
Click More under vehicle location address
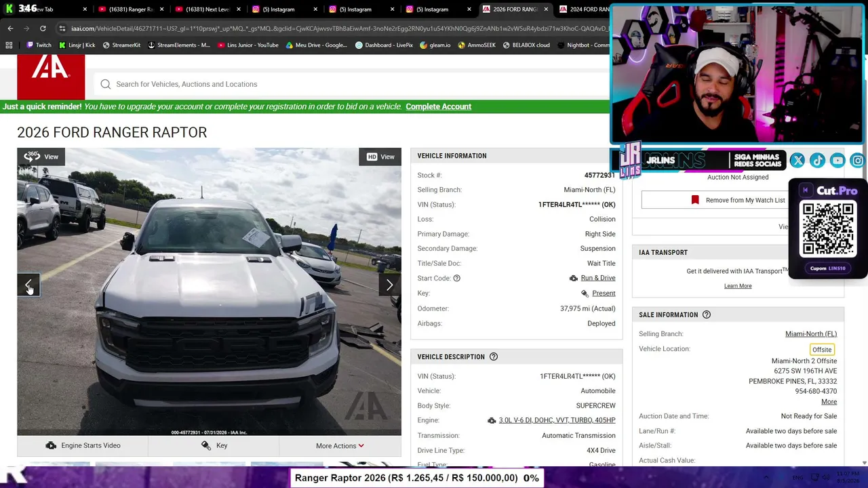(829, 402)
